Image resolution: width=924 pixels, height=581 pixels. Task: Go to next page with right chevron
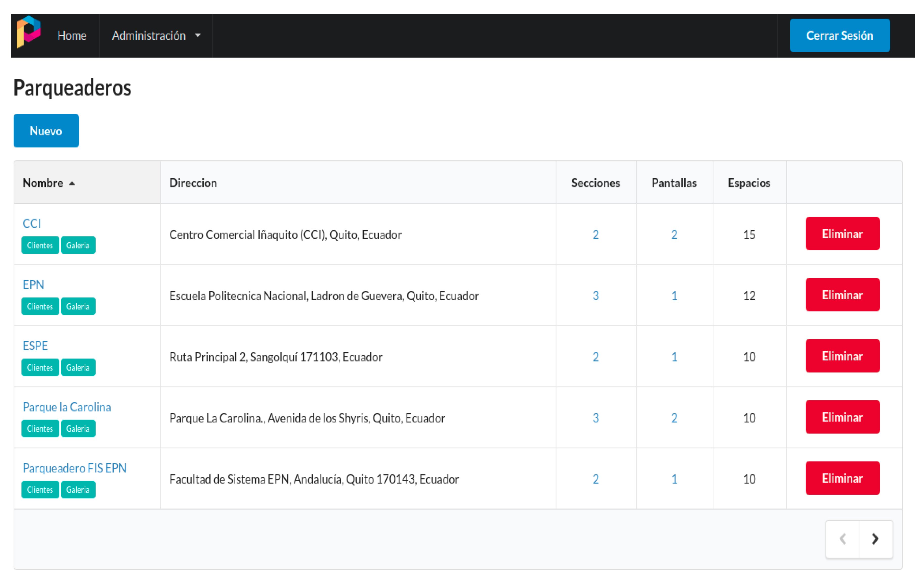[875, 539]
